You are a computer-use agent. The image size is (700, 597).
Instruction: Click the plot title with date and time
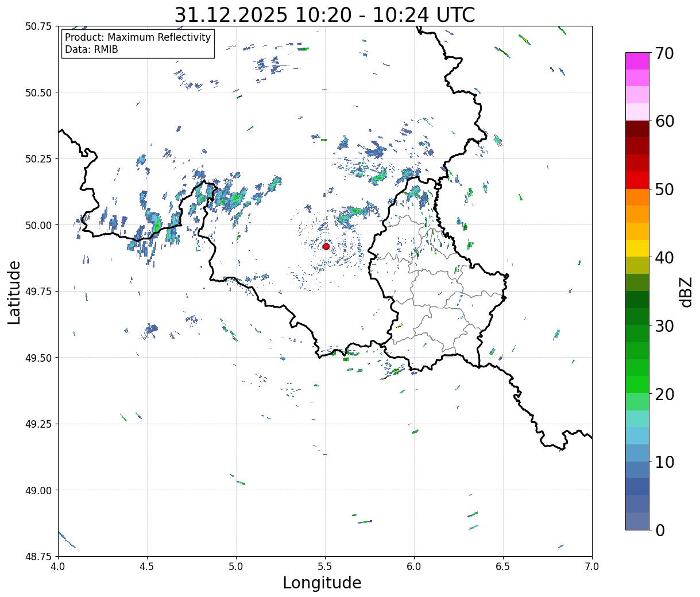[x=324, y=15]
